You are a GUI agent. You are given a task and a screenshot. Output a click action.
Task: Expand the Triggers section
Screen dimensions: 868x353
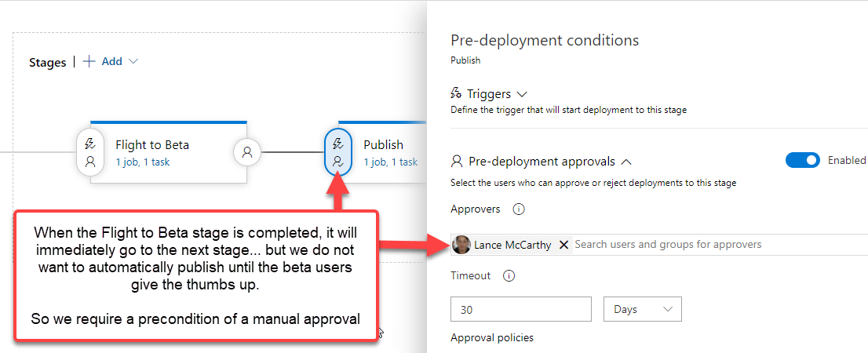(523, 94)
